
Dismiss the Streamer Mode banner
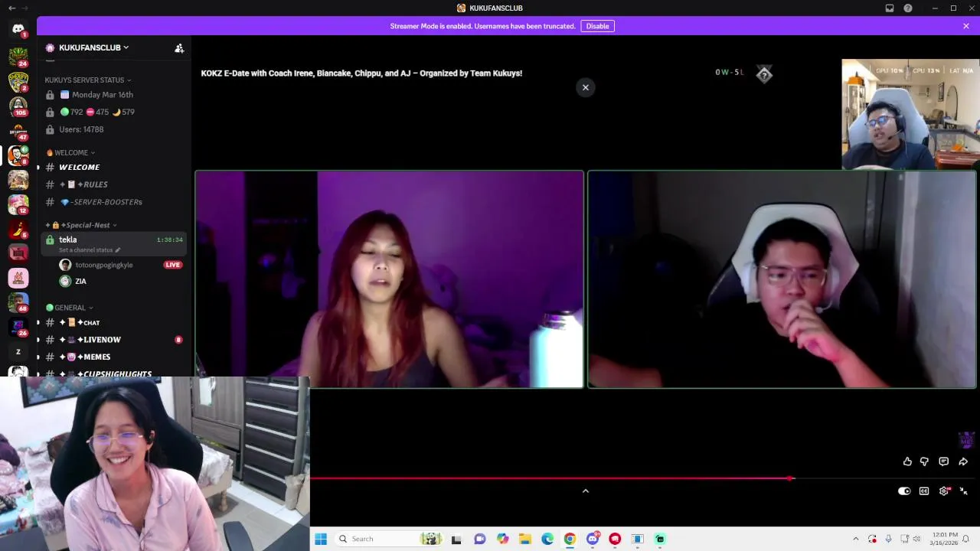click(966, 26)
